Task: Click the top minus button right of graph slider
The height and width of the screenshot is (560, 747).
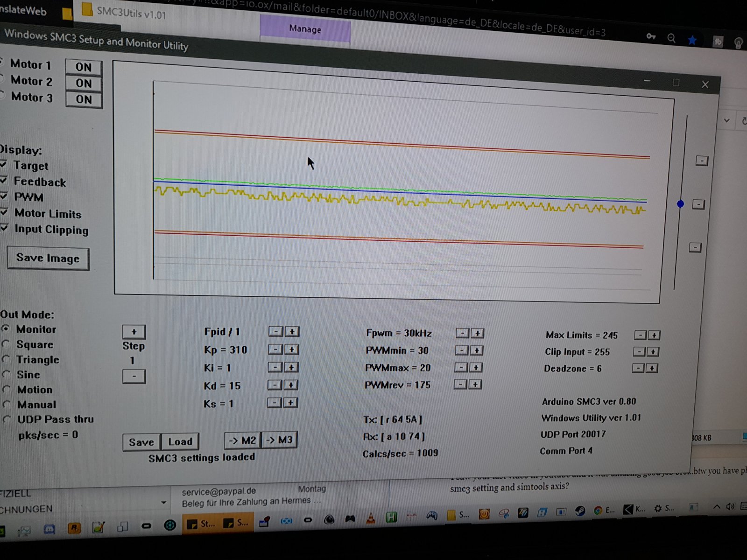Action: pyautogui.click(x=702, y=161)
